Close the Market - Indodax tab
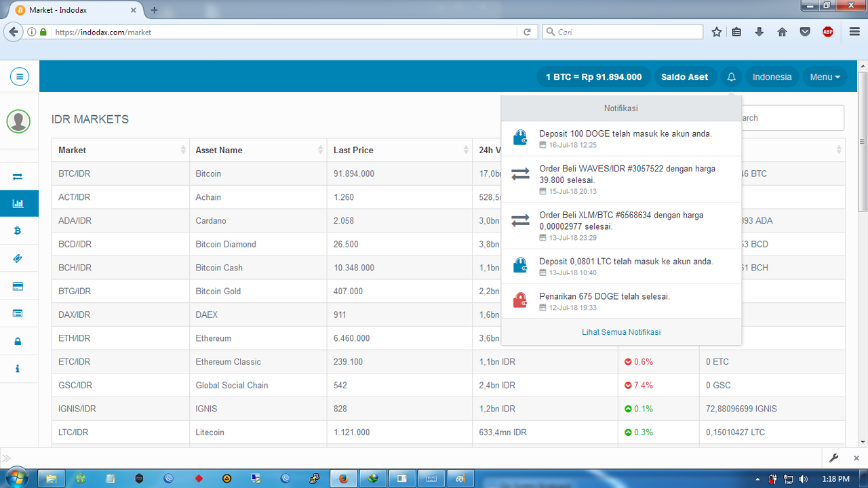 pos(134,10)
